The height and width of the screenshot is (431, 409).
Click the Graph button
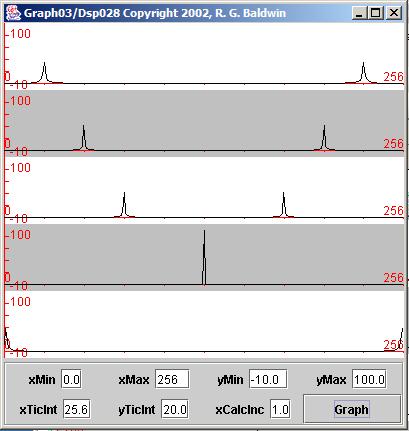coord(352,409)
